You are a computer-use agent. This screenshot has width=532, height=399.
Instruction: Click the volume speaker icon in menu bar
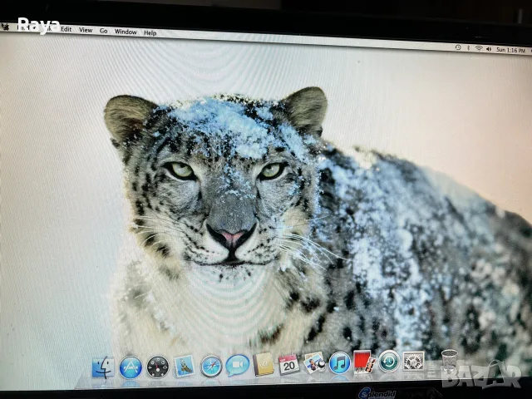click(489, 49)
